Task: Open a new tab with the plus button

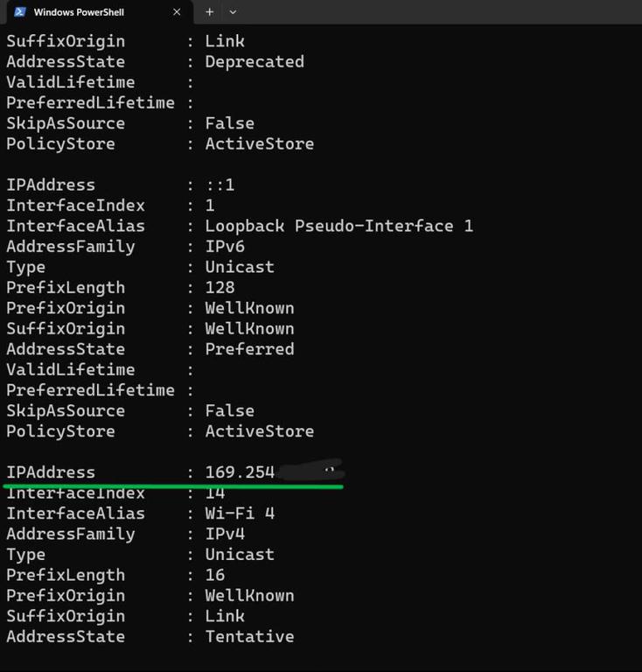Action: (209, 12)
